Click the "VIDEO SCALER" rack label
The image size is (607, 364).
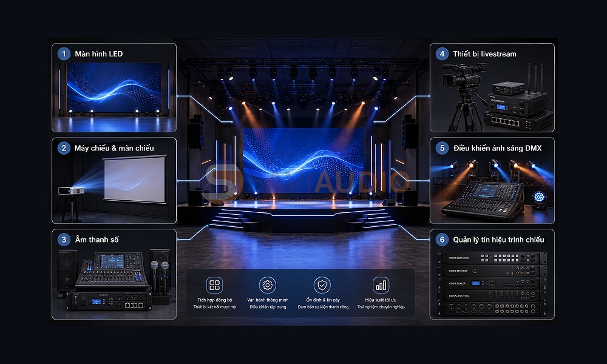pyautogui.click(x=457, y=283)
